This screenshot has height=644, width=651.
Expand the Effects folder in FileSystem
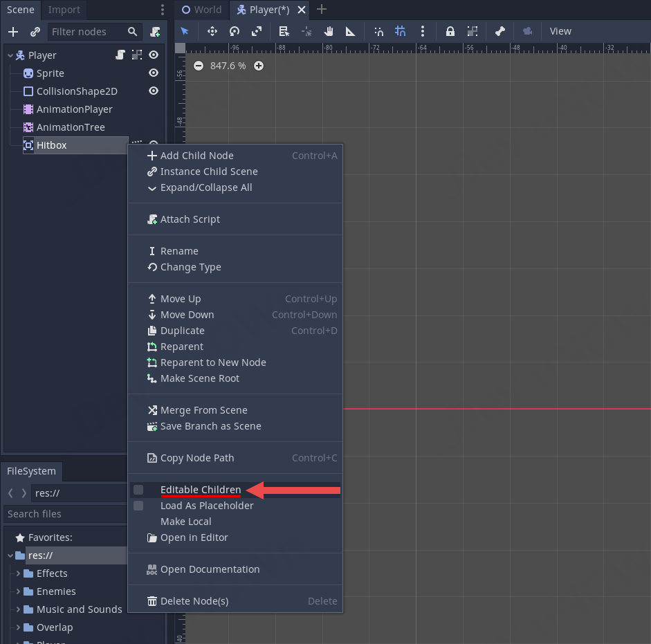(18, 573)
